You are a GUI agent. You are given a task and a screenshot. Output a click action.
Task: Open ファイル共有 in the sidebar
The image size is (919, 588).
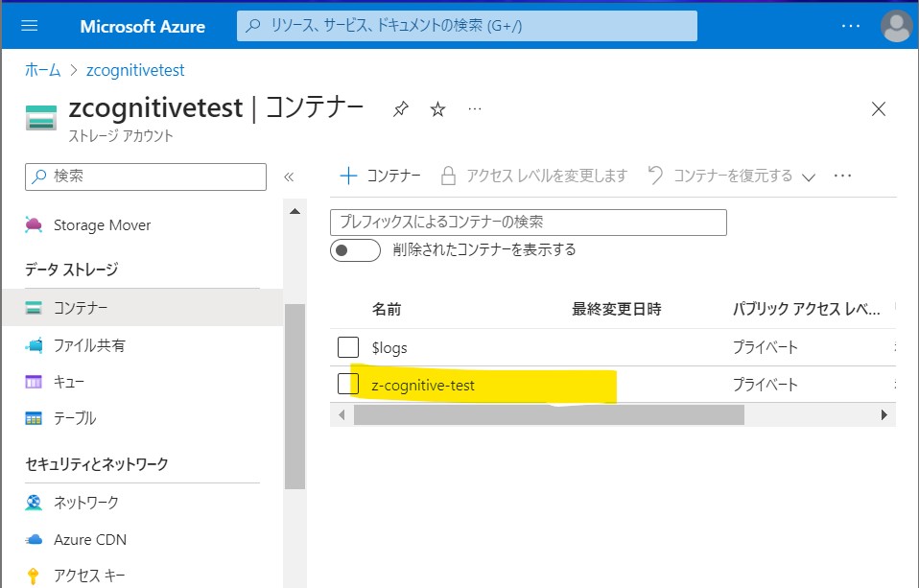tap(89, 345)
